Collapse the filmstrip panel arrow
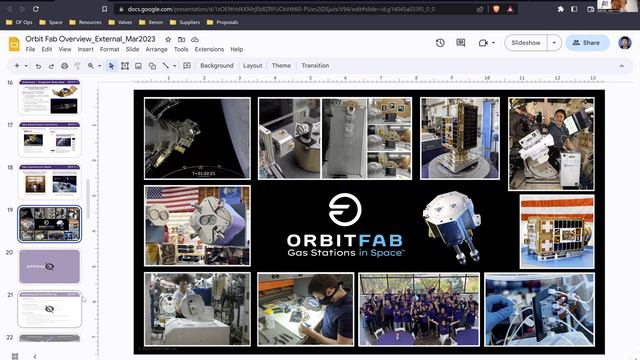640x360 pixels. pos(35,356)
